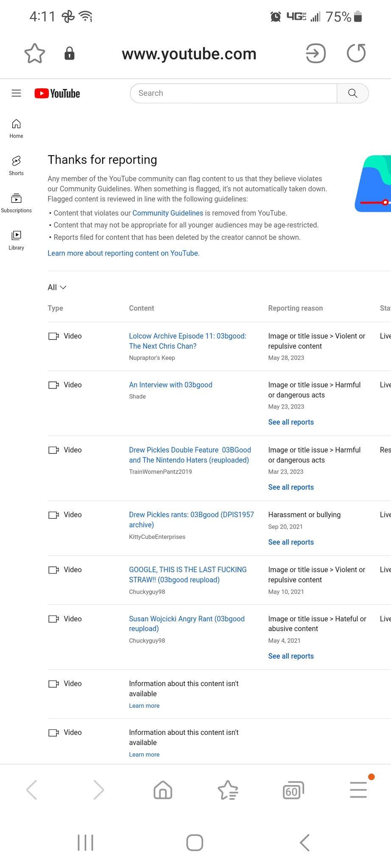391x868 pixels.
Task: Tap the Android recent apps button
Action: [85, 843]
